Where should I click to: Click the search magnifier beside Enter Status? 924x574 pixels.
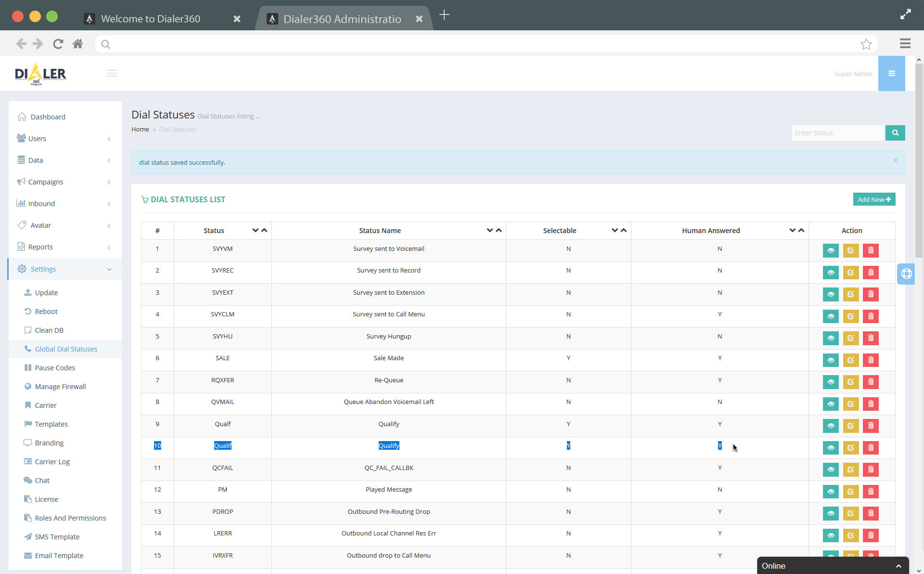pyautogui.click(x=895, y=133)
